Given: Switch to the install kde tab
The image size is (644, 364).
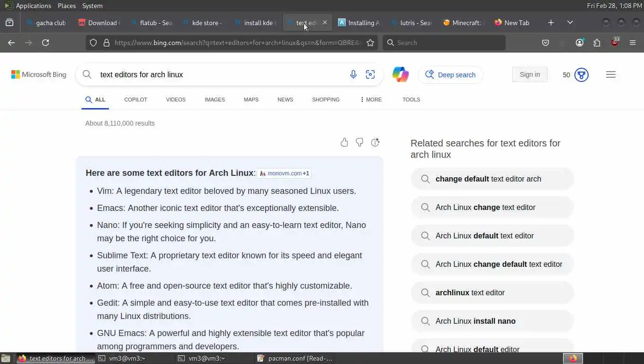Looking at the screenshot, I should (255, 23).
